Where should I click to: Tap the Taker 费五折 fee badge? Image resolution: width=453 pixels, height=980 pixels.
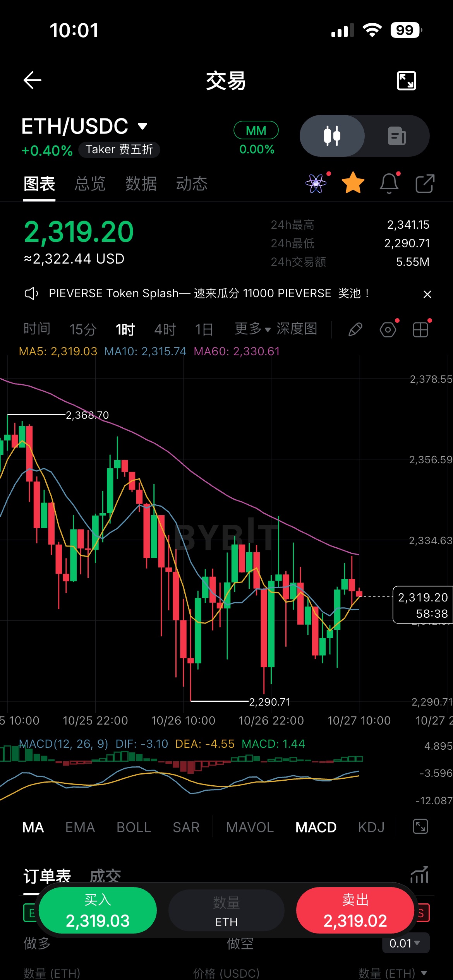point(119,149)
